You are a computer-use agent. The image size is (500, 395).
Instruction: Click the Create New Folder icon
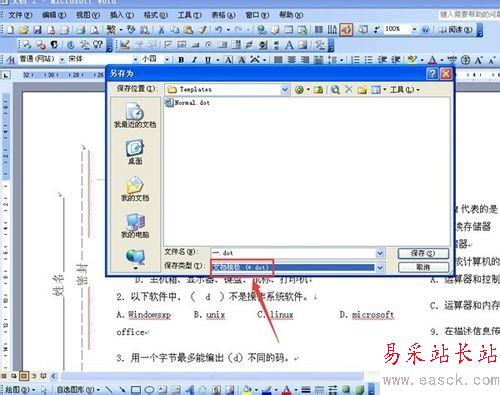click(362, 89)
